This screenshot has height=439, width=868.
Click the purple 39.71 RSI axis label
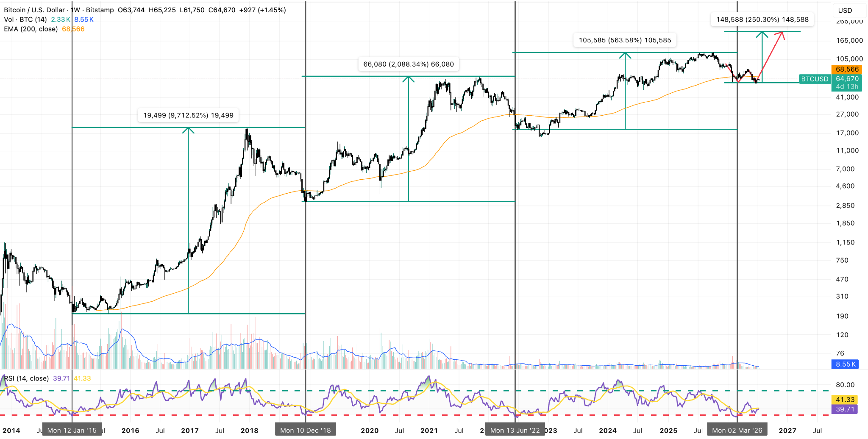(845, 409)
